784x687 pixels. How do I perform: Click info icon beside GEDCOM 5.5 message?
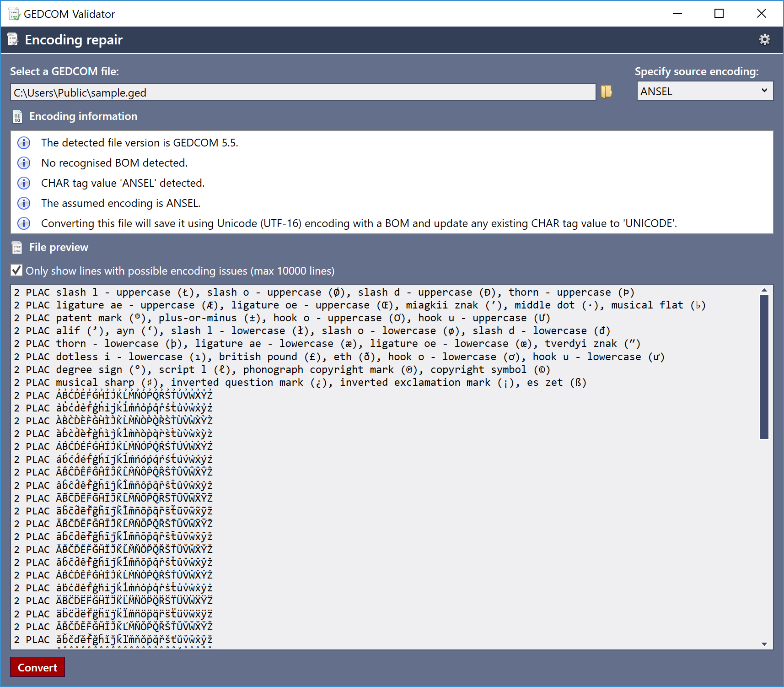point(24,143)
